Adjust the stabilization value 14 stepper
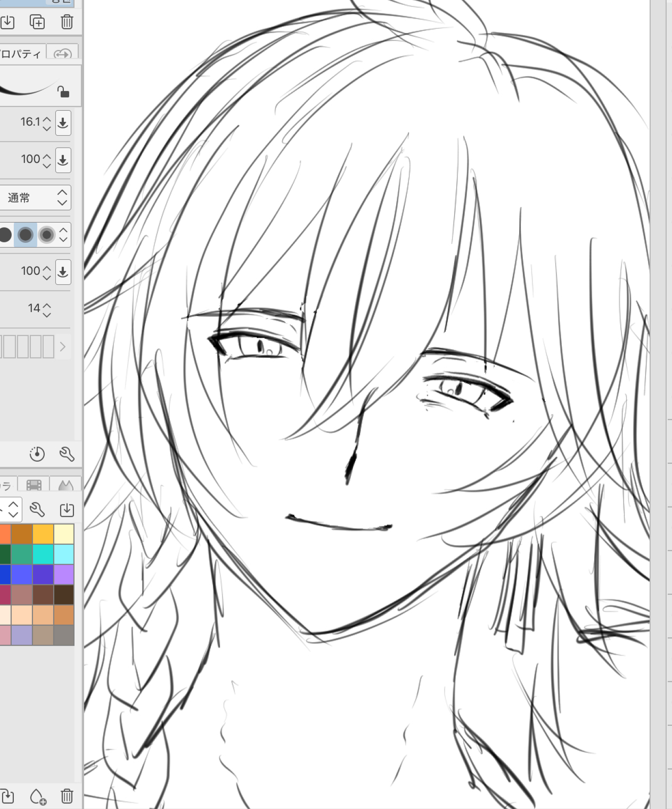 tap(47, 308)
